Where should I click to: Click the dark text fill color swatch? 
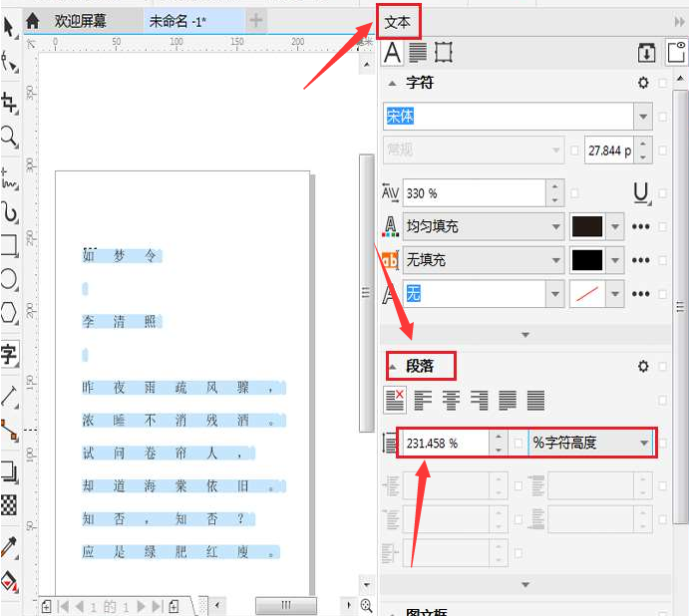(587, 226)
